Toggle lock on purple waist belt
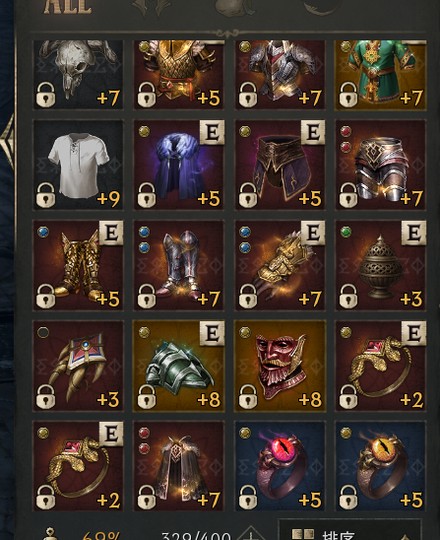Screen dimensions: 440x540 click(x=248, y=196)
